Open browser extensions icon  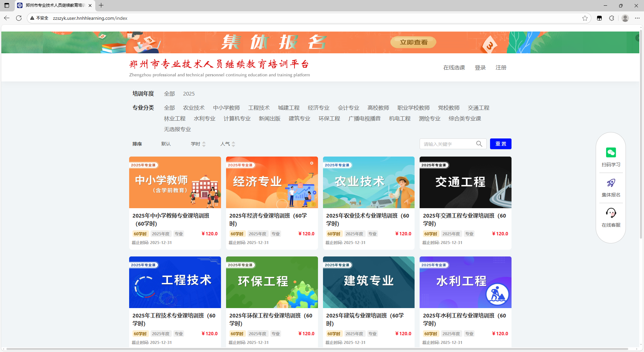(x=611, y=18)
